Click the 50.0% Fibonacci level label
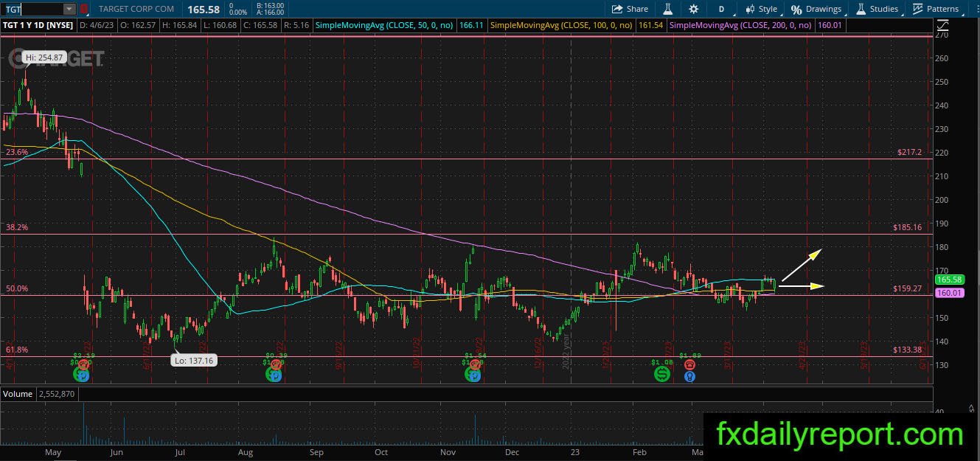The image size is (980, 461). tap(16, 288)
